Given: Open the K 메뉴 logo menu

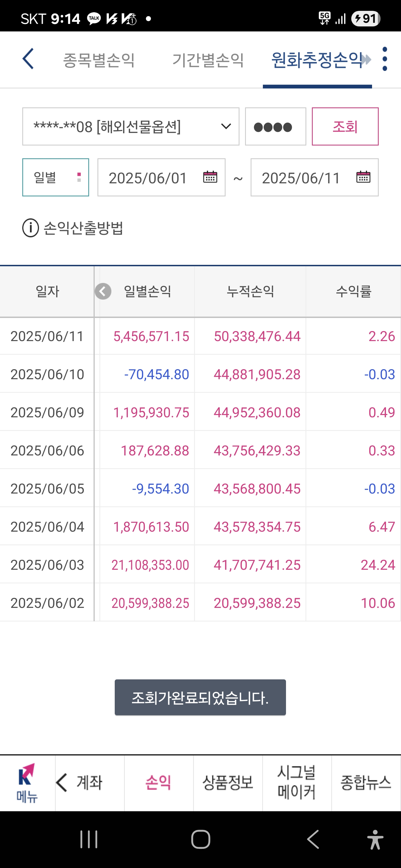Looking at the screenshot, I should click(x=27, y=783).
